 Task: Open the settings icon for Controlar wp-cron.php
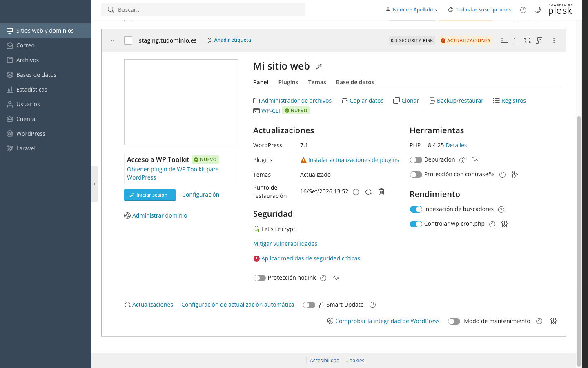click(504, 224)
